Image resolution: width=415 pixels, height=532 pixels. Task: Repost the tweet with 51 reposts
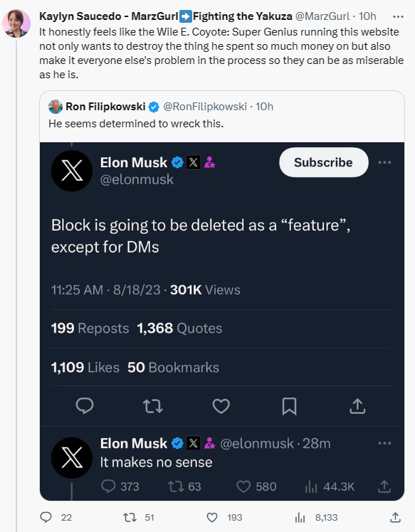click(130, 517)
